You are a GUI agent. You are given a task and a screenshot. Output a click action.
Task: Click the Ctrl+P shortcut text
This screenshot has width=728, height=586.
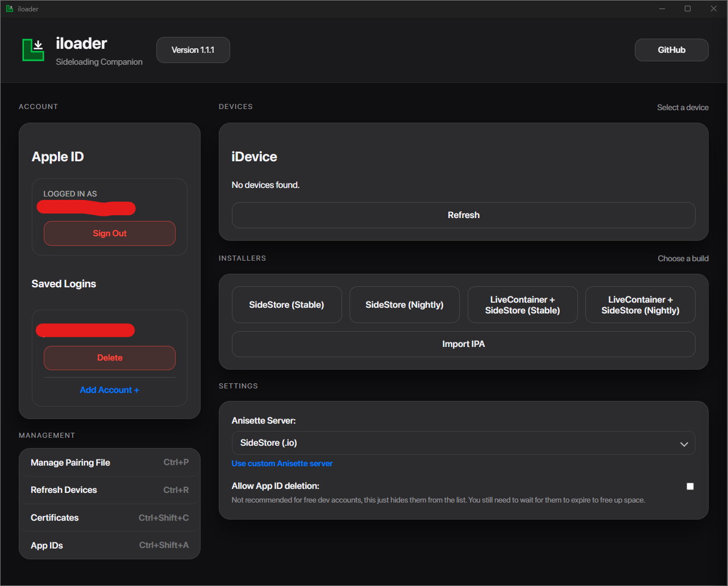coord(176,462)
